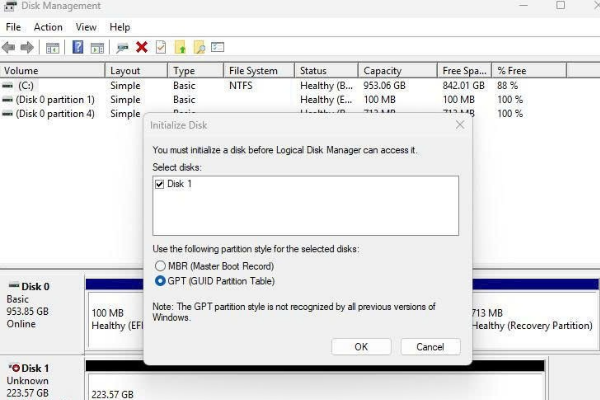Click the Select disks list box area
Image resolution: width=600 pixels, height=400 pixels.
point(305,206)
